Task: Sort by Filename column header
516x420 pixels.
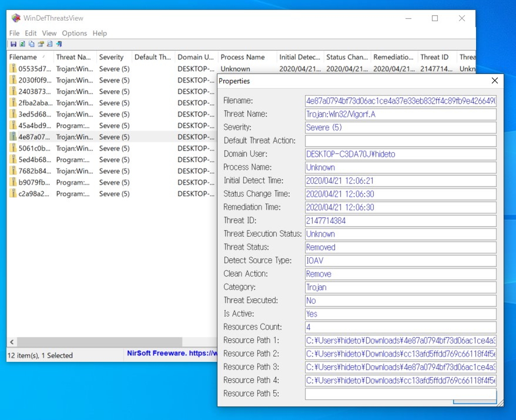Action: point(30,57)
